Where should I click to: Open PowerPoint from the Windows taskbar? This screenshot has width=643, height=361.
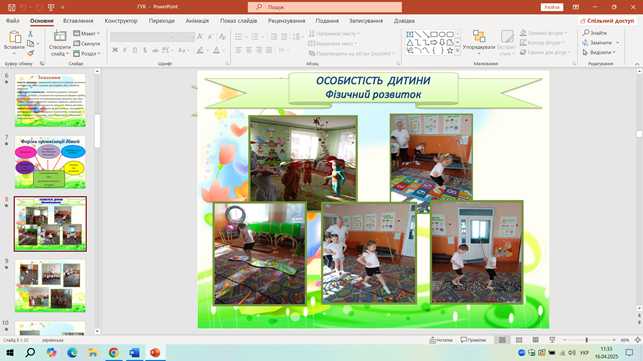click(x=155, y=352)
